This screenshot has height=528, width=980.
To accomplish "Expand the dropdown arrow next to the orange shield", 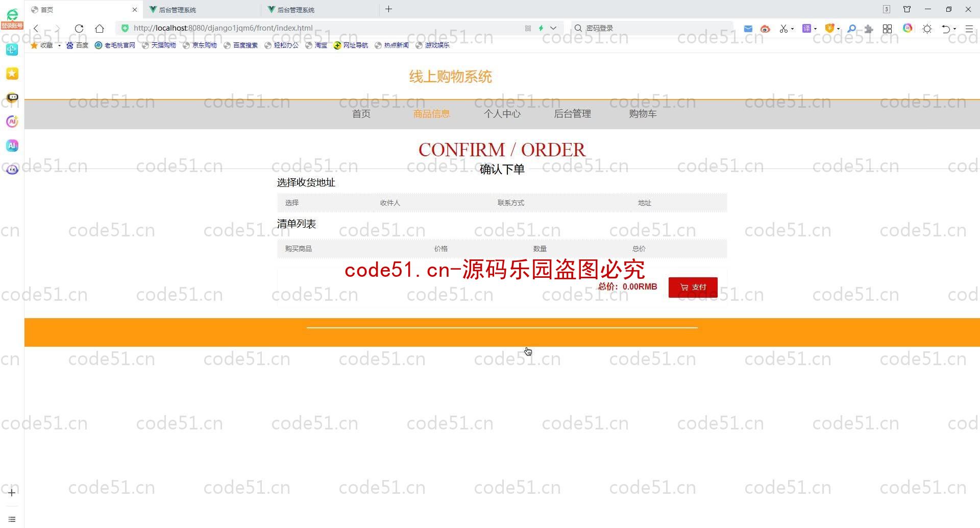I will click(x=838, y=29).
